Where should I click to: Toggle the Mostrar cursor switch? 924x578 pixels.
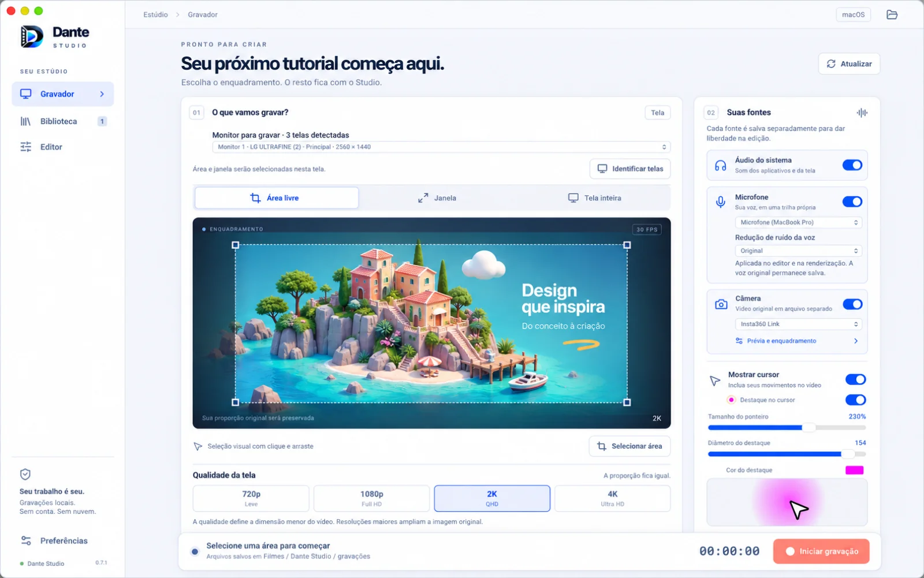pos(855,379)
